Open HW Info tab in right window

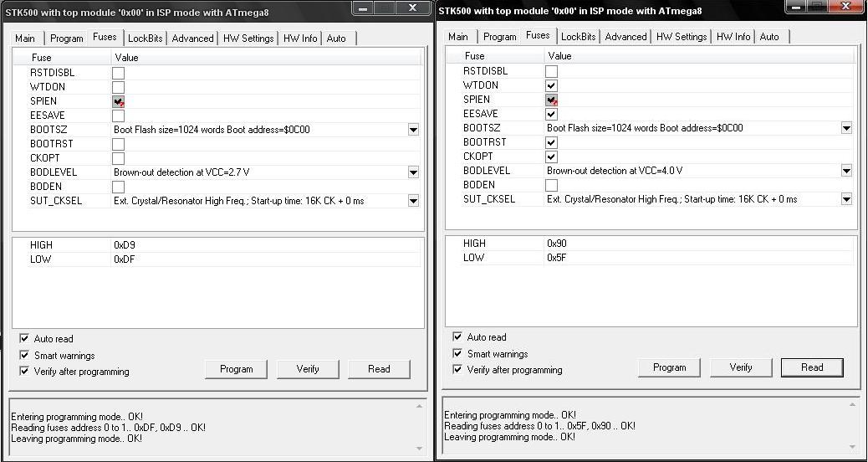[x=733, y=37]
